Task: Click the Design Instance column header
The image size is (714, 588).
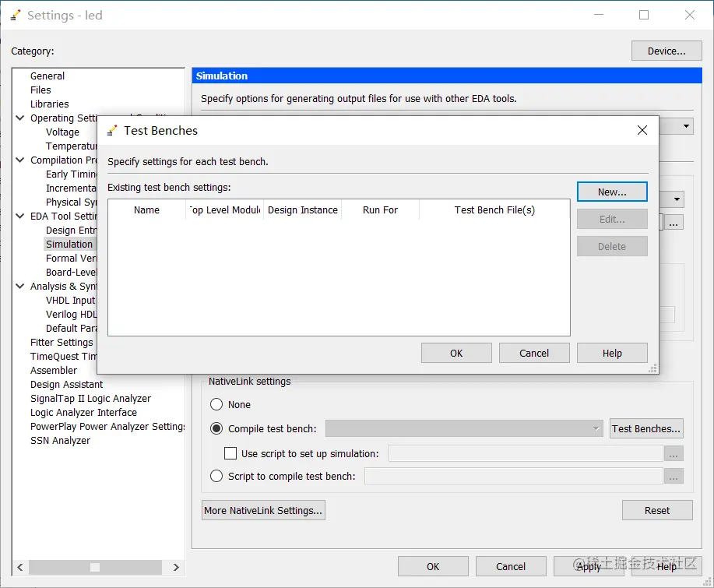Action: coord(302,210)
